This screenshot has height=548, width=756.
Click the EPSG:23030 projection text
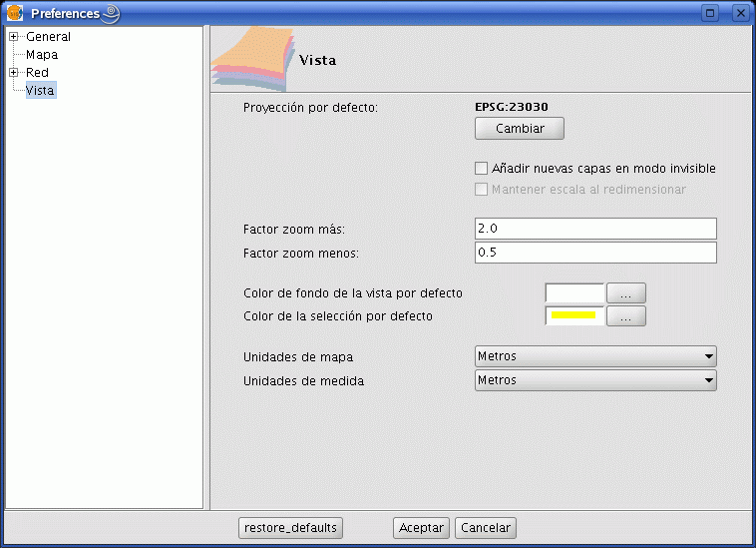click(x=511, y=107)
